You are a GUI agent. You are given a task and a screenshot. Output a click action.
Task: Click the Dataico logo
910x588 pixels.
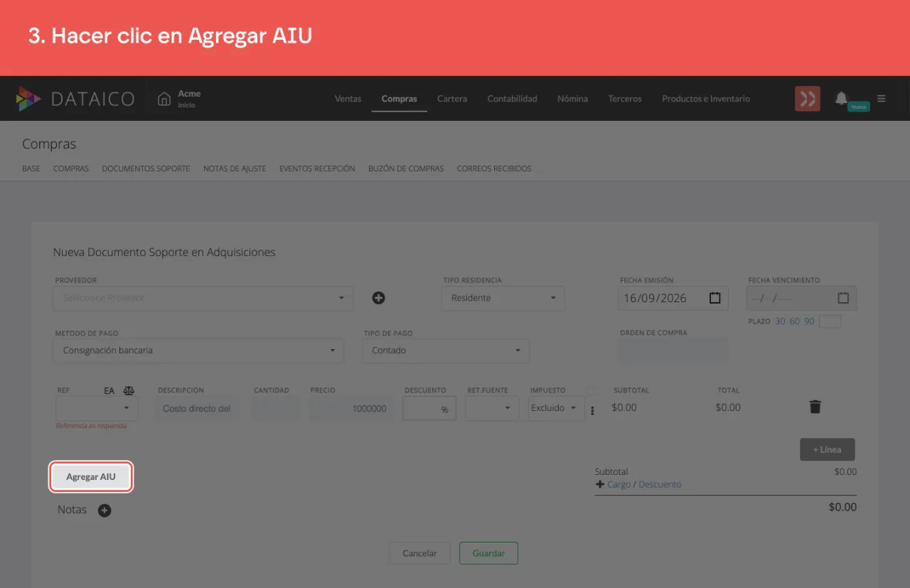(75, 99)
